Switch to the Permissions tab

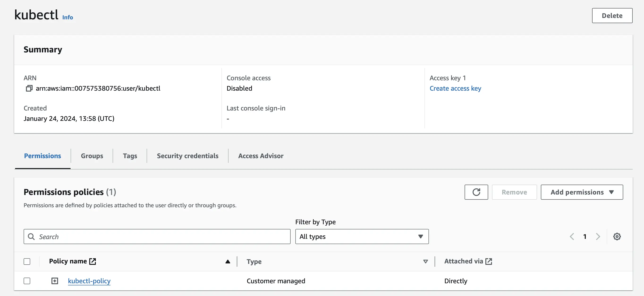(x=42, y=156)
